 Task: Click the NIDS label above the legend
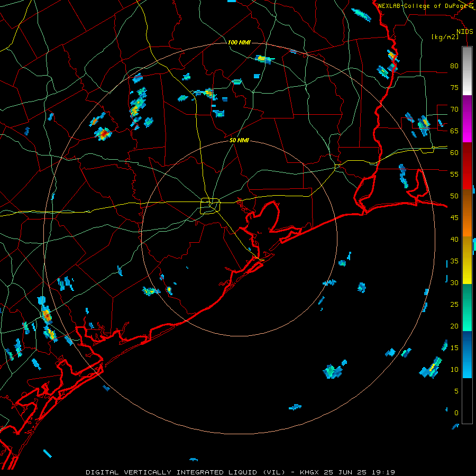(x=465, y=32)
